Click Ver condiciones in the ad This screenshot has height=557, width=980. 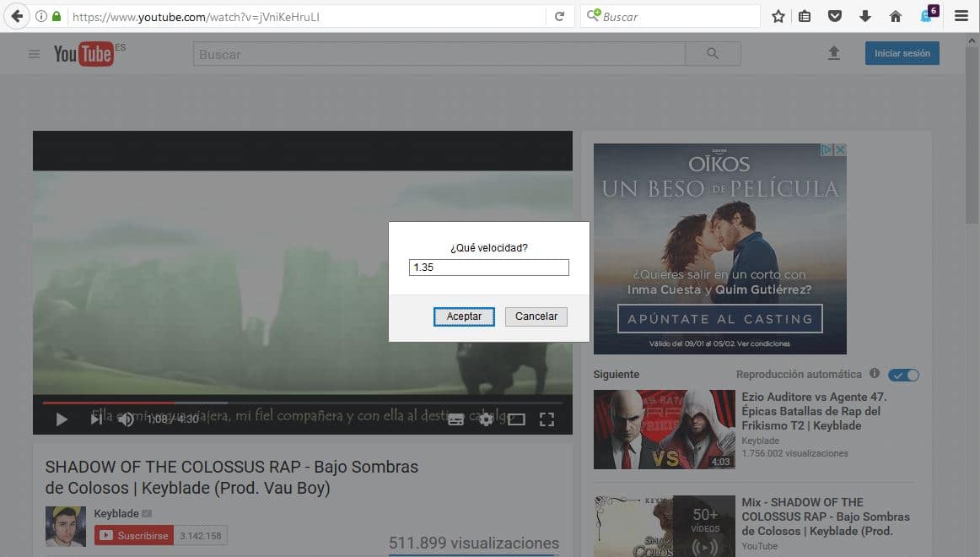click(763, 343)
